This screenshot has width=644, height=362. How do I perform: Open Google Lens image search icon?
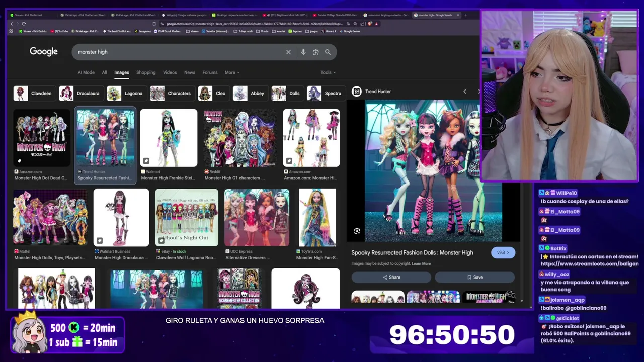click(x=315, y=52)
